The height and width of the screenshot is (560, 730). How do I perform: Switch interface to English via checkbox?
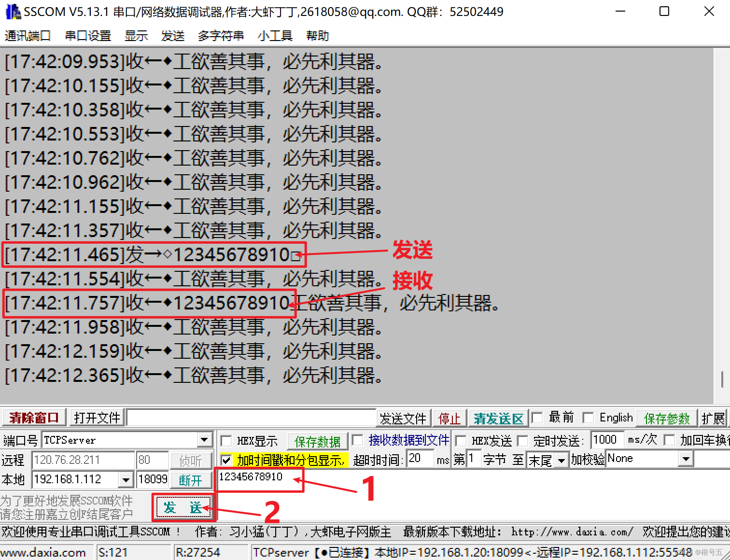coord(588,417)
